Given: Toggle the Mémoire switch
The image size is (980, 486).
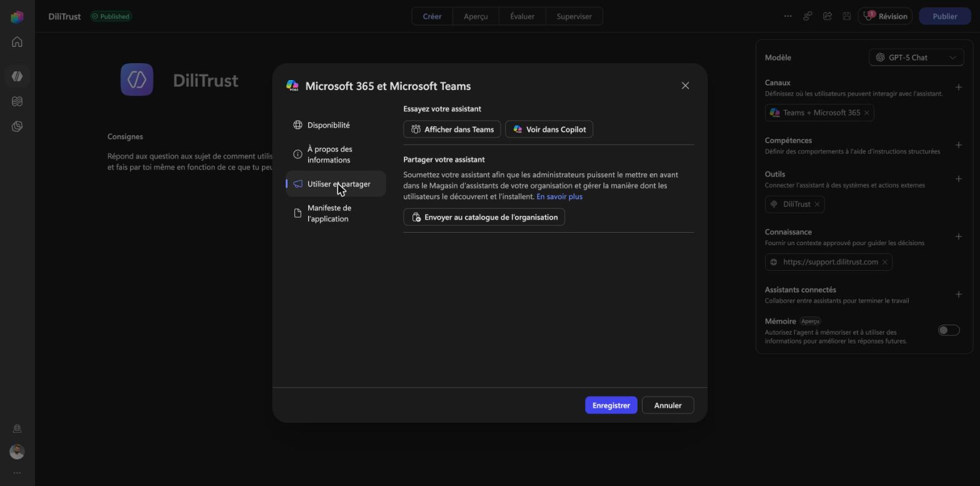Looking at the screenshot, I should (x=948, y=330).
